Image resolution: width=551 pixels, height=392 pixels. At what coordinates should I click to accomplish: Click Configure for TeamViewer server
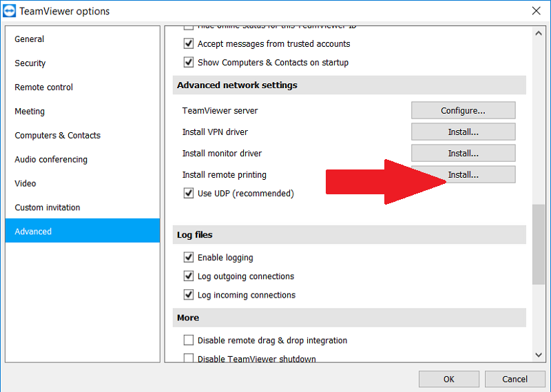463,110
